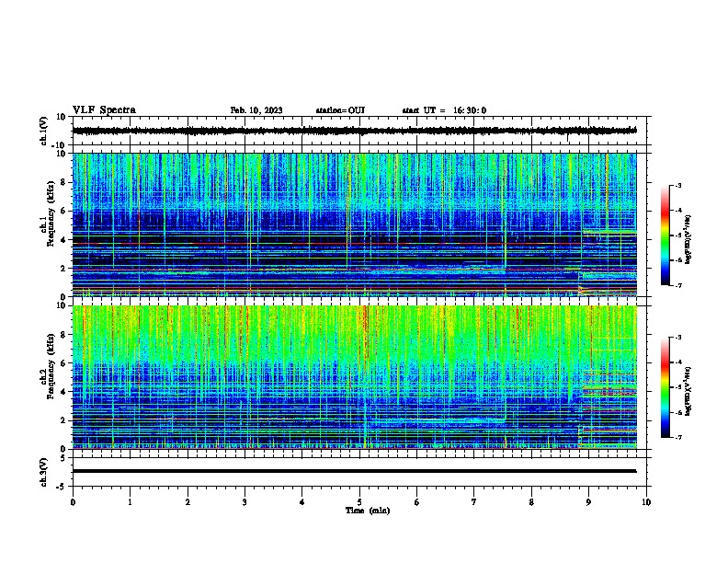Viewport: 728px width, 563px height.
Task: Click the "station=OUI" header label
Action: (340, 110)
